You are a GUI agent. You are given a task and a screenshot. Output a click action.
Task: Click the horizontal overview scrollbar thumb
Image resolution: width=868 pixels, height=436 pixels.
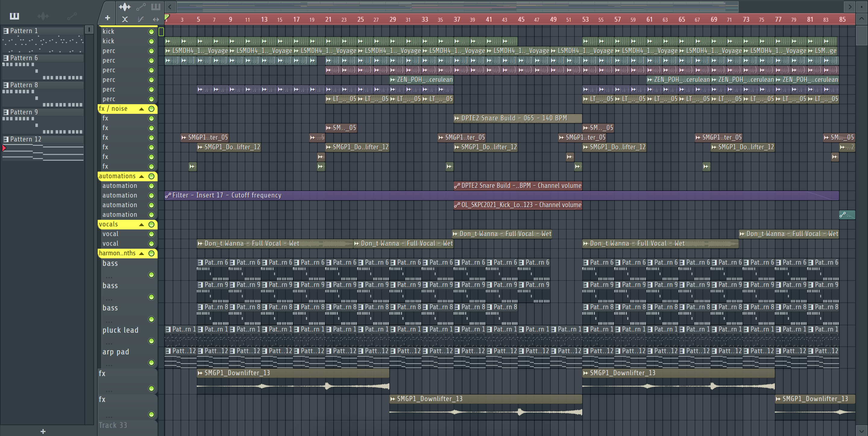pos(457,6)
